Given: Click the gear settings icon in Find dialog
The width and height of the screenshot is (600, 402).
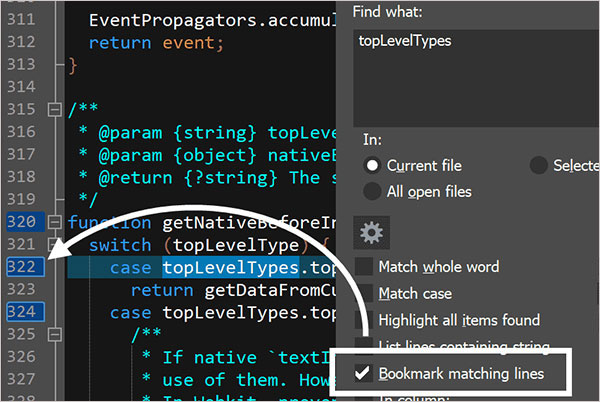Looking at the screenshot, I should (372, 233).
